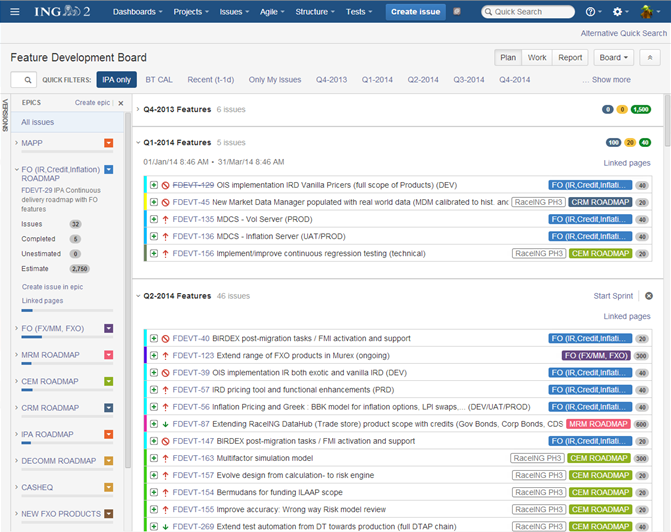Click the blocked icon on FDEVT-129
The width and height of the screenshot is (671, 532).
pos(165,185)
